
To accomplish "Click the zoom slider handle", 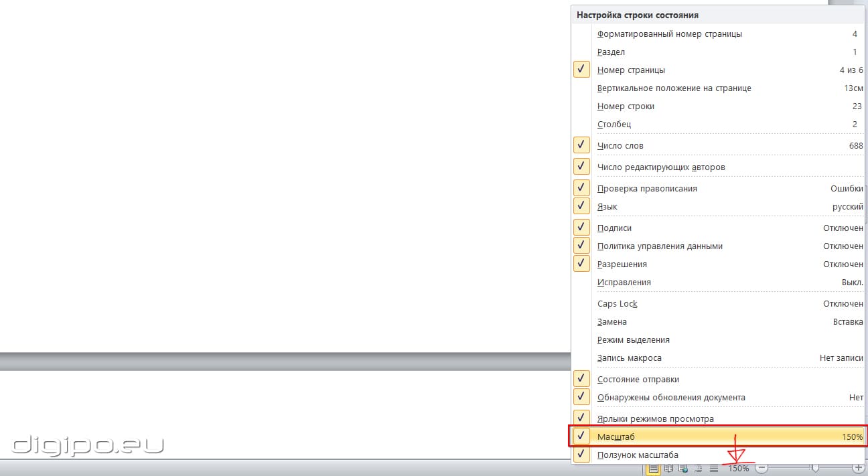I will pos(815,469).
